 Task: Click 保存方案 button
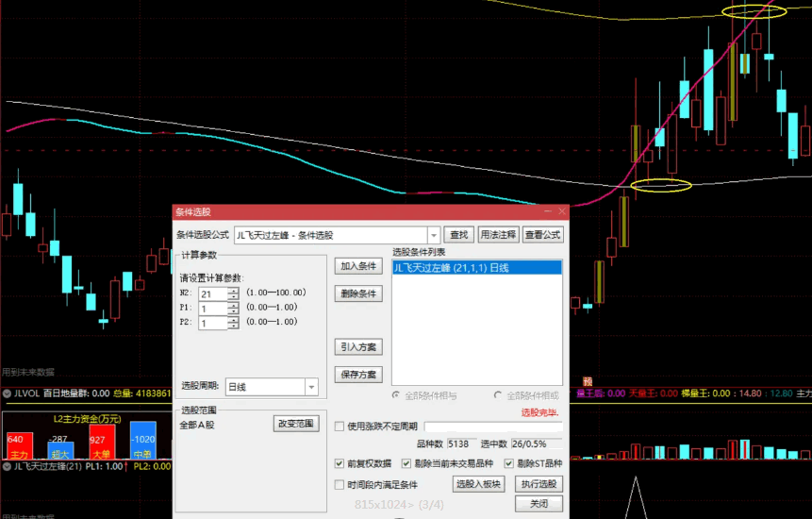[358, 375]
